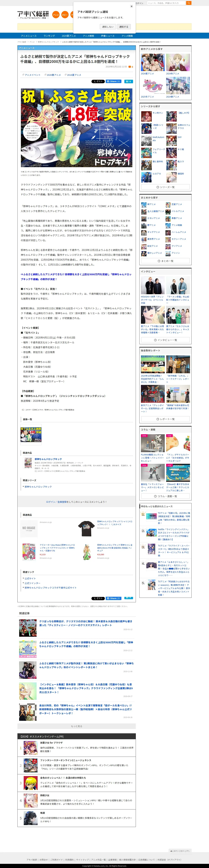Click the バトルアニメ link
The height and width of the screenshot is (868, 209).
click(x=178, y=211)
